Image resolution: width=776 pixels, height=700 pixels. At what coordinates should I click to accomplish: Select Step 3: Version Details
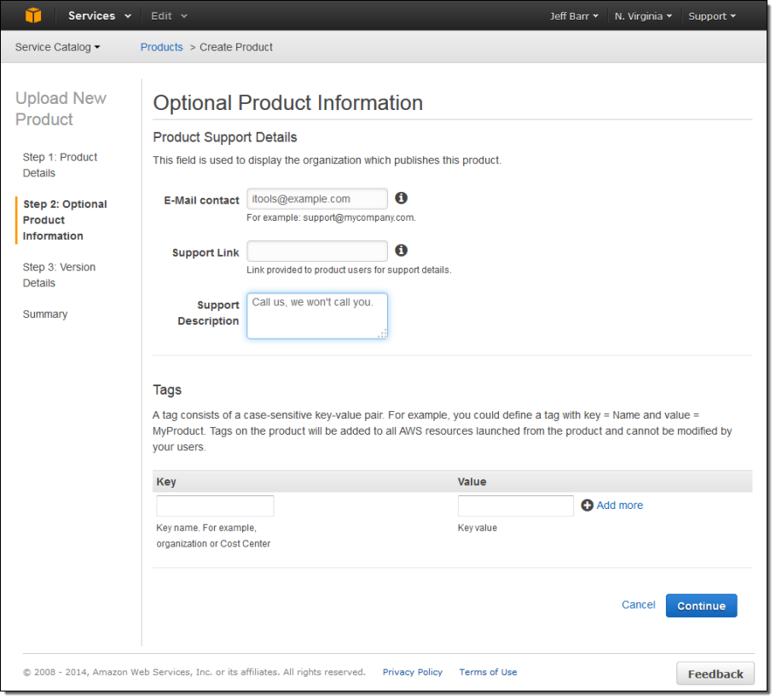coord(59,275)
